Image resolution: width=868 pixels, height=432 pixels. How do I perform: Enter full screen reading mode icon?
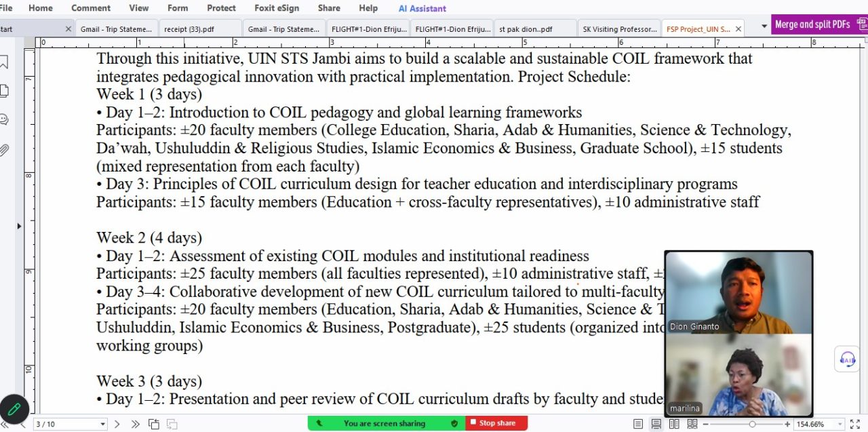pos(855,424)
